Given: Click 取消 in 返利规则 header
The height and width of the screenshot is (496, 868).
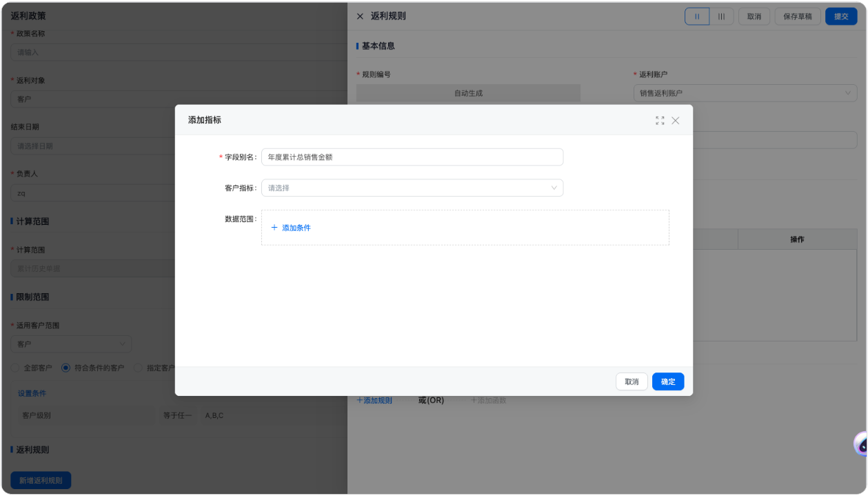Looking at the screenshot, I should 754,17.
